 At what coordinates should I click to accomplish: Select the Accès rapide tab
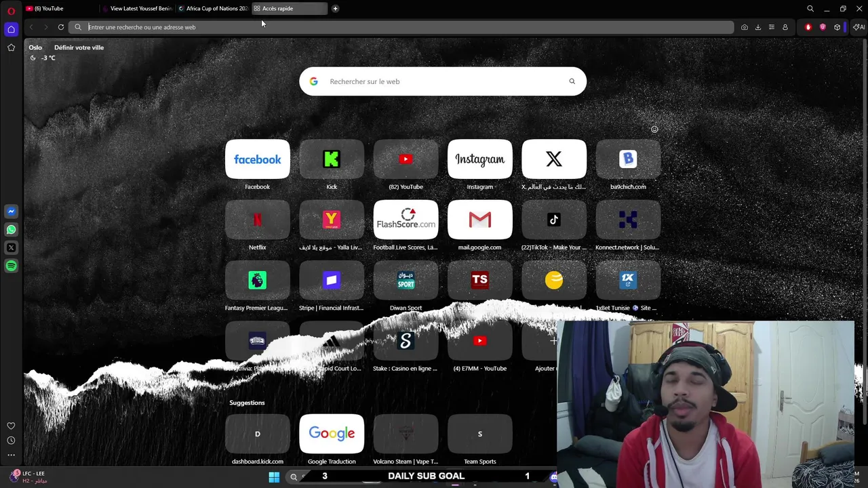pos(288,9)
